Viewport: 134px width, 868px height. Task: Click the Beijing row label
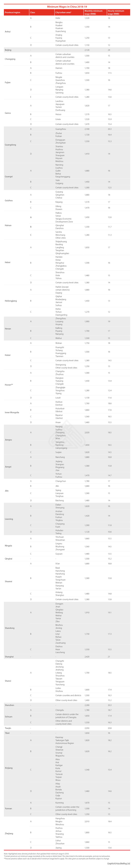click(8, 50)
